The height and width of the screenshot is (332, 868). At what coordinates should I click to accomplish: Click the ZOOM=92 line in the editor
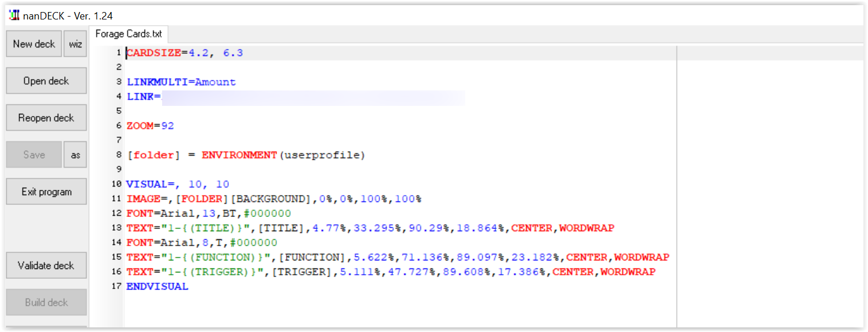click(x=149, y=125)
